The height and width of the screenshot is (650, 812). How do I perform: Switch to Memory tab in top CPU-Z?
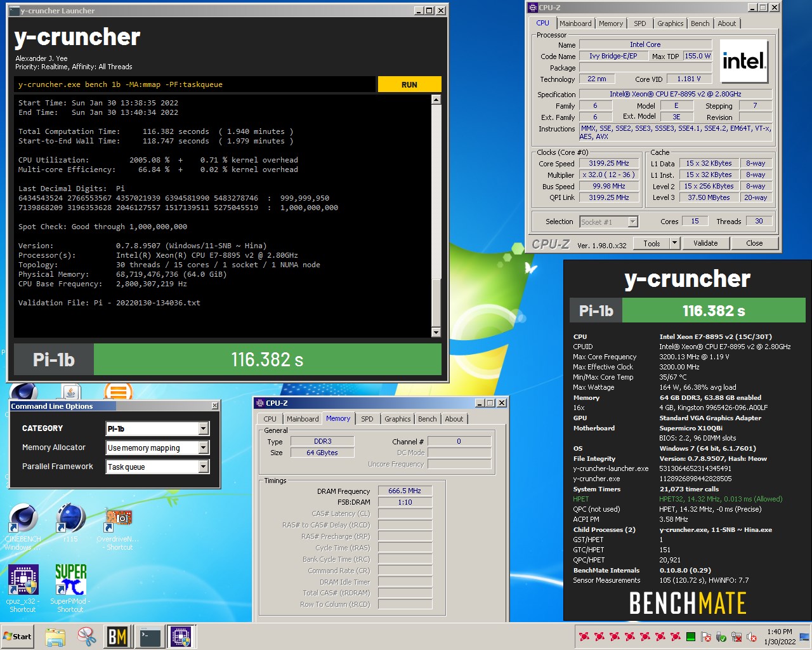[611, 23]
